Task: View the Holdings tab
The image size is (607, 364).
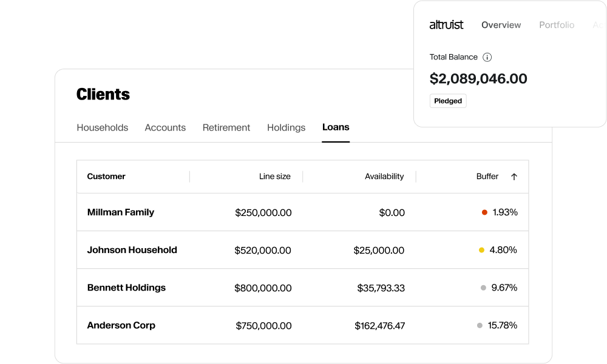Action: (x=286, y=127)
